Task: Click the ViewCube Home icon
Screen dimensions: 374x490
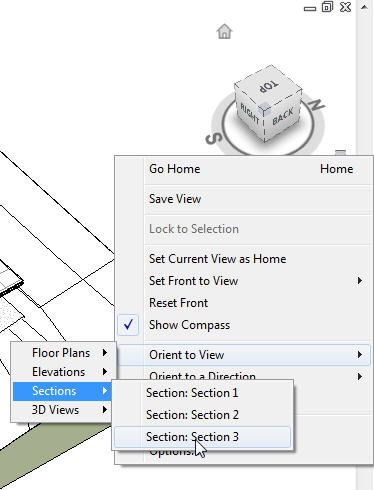Action: point(224,32)
